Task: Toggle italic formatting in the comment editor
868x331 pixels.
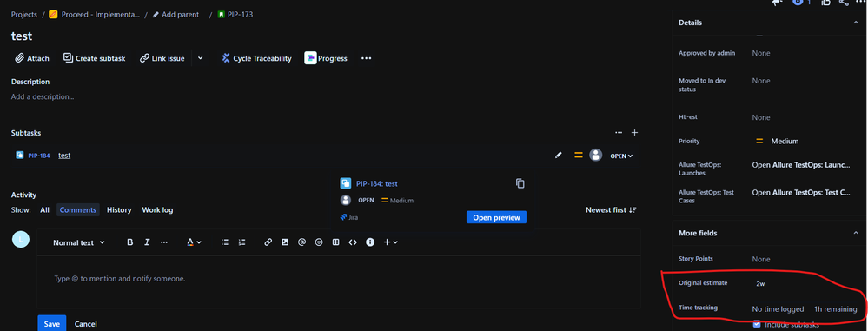Action: [x=147, y=242]
